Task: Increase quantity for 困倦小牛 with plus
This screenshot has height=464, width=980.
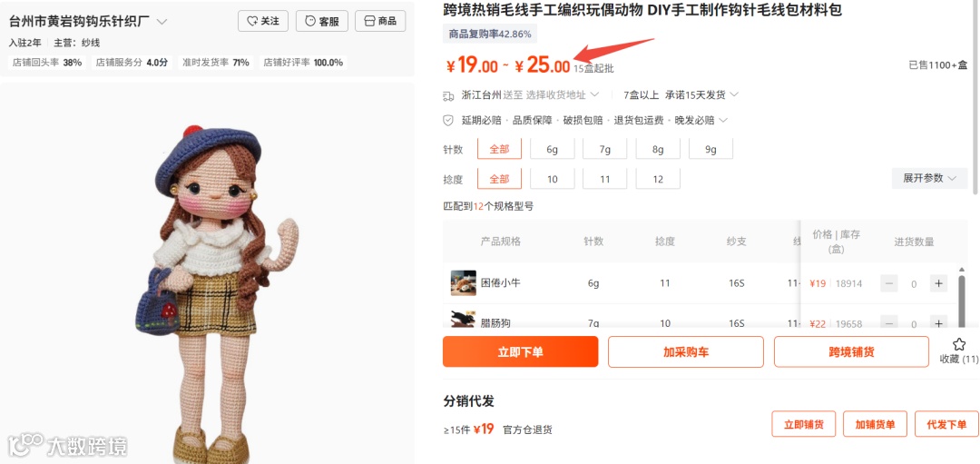Action: [x=937, y=283]
